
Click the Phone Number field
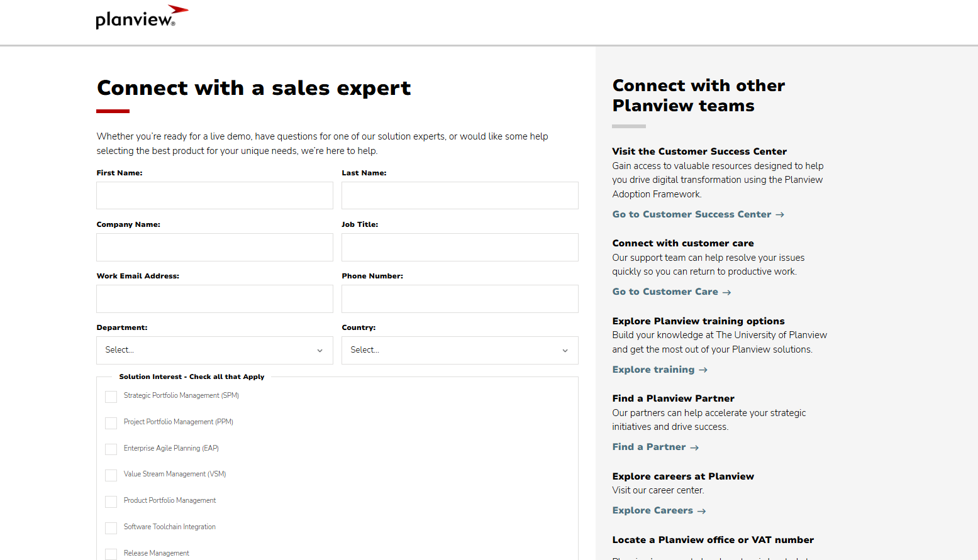tap(460, 299)
